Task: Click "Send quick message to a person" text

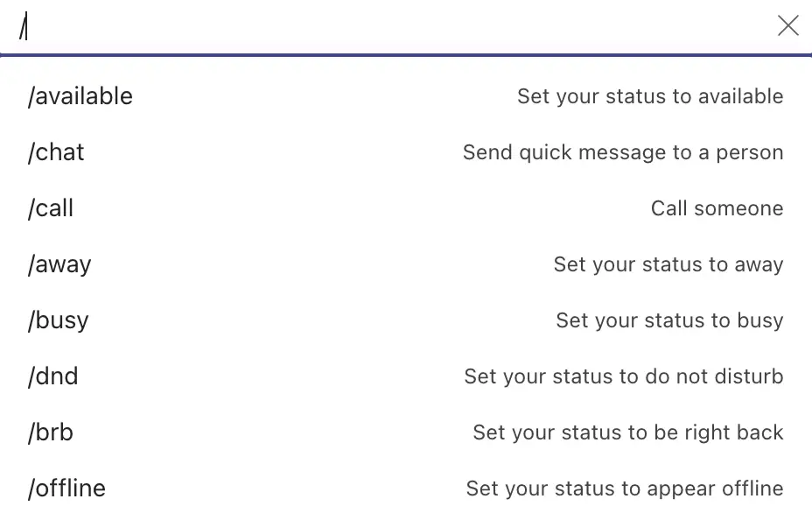Action: 623,152
